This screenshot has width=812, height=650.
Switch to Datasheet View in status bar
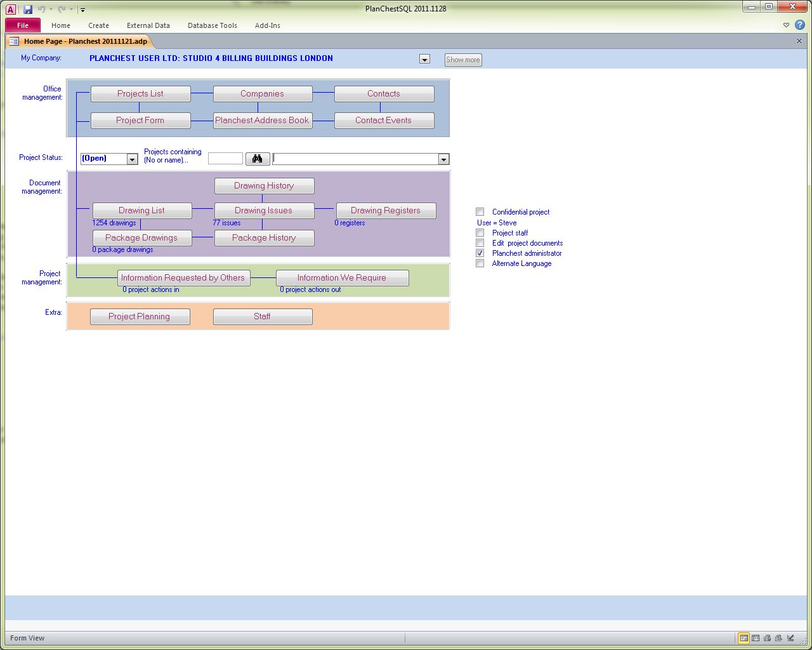tap(756, 638)
